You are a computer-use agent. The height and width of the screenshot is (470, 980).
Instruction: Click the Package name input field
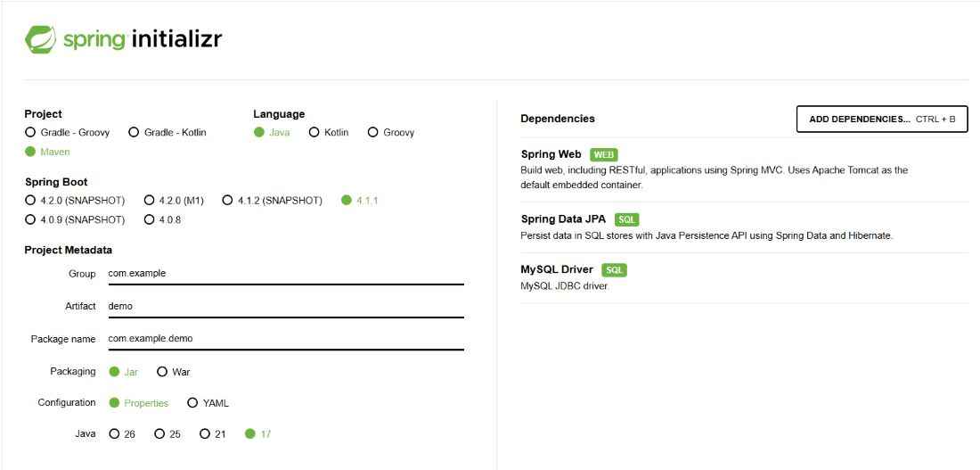[x=286, y=339]
